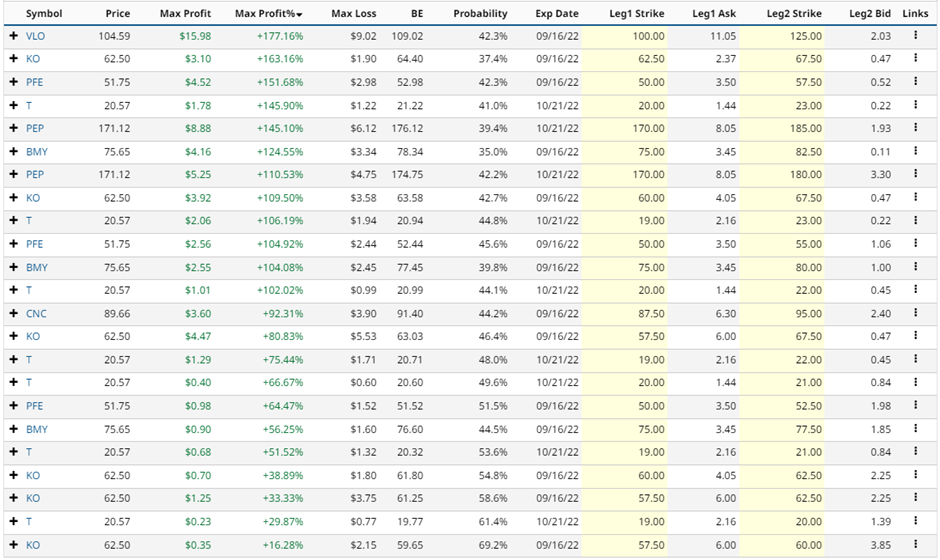Screen dimensions: 940x560
Task: Sort table by Leg1 Strike column
Action: [637, 13]
